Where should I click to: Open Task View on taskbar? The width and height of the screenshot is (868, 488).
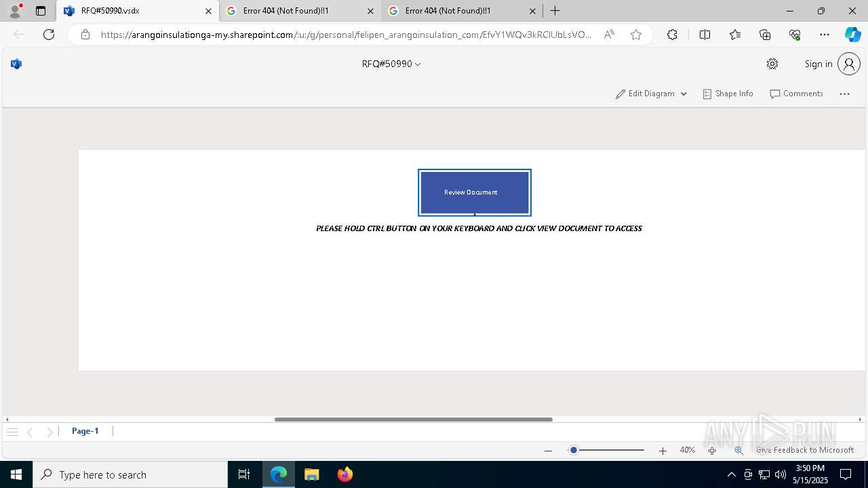tap(244, 474)
